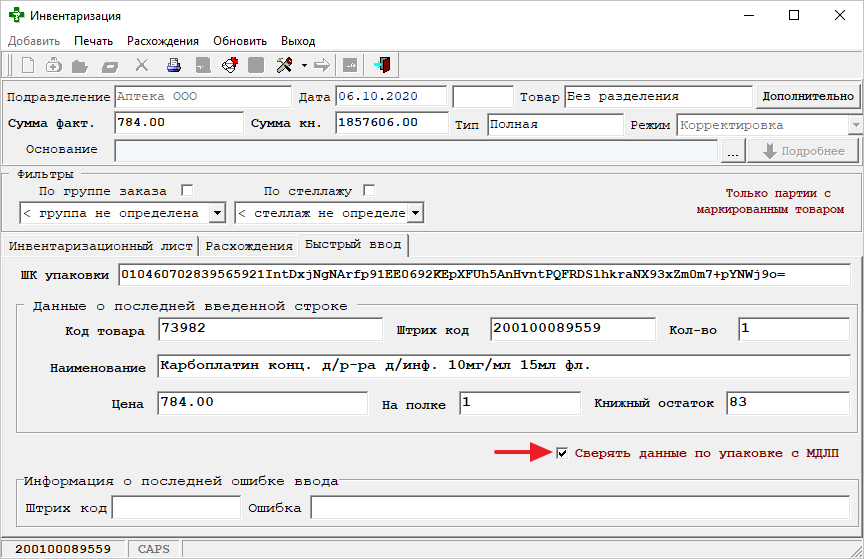Click the open folder toolbar icon
This screenshot has height=559, width=864.
80,66
